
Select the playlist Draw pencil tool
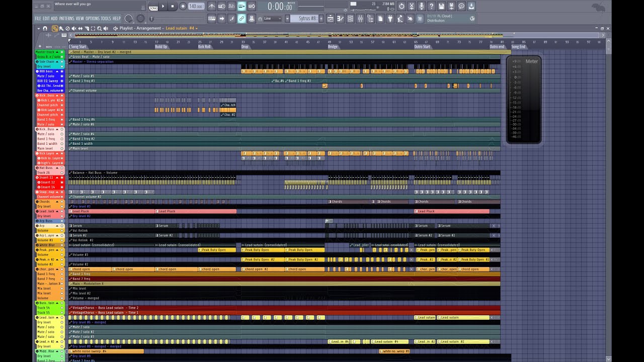[55, 29]
